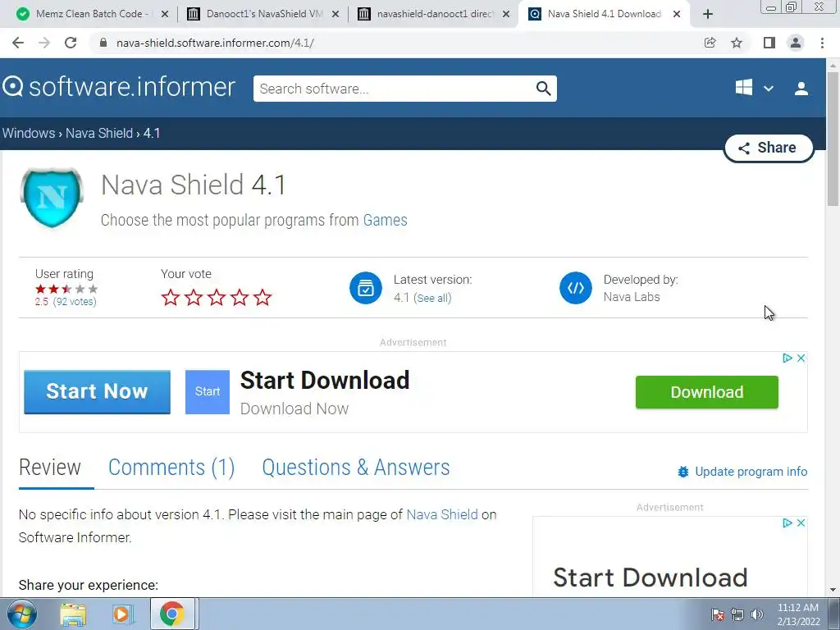Click the blue Start ad square
Image resolution: width=840 pixels, height=630 pixels.
pos(208,391)
